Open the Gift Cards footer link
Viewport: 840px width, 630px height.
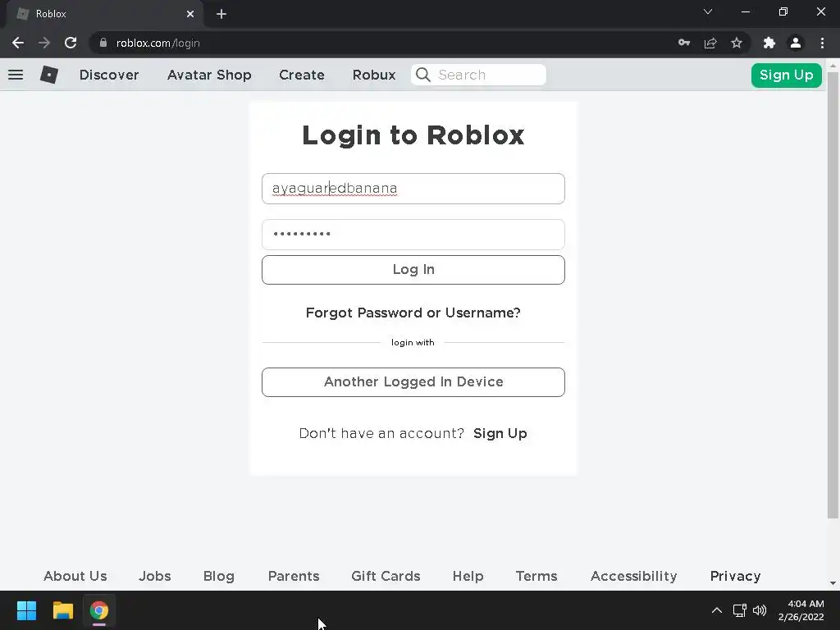[386, 576]
